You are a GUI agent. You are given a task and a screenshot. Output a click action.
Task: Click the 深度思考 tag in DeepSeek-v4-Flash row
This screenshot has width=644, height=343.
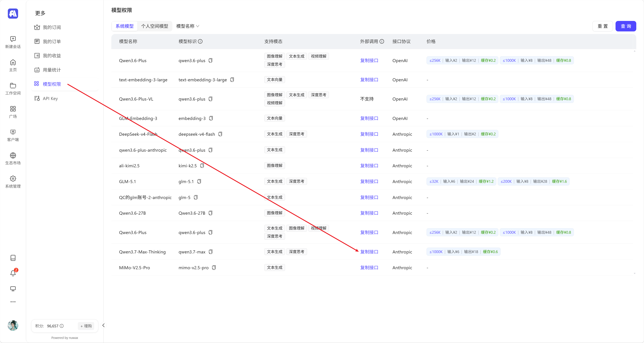tap(297, 134)
